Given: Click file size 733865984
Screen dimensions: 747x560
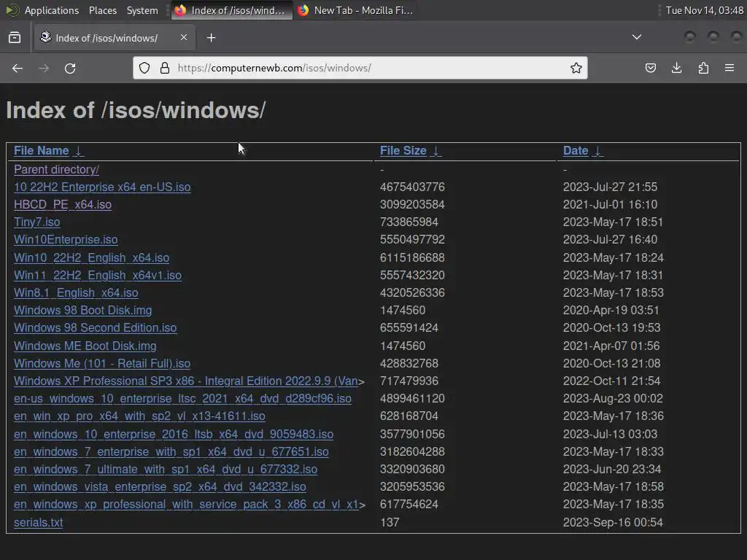Looking at the screenshot, I should tap(409, 222).
